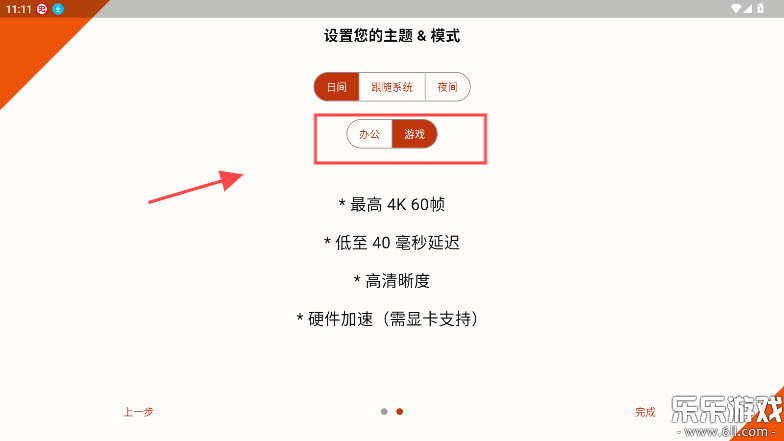Tap the 硬件加速（需显卡支持）feature line
Image resolution: width=784 pixels, height=441 pixels.
tap(388, 319)
